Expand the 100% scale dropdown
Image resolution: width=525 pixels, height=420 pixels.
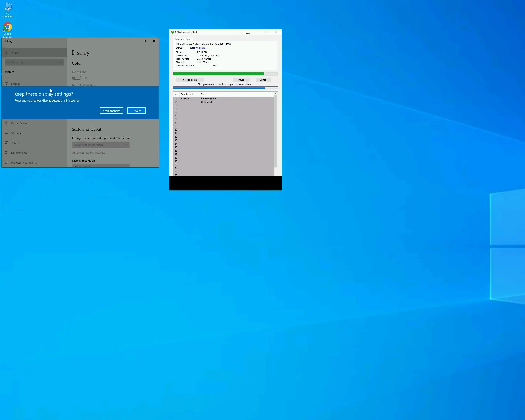coord(100,145)
